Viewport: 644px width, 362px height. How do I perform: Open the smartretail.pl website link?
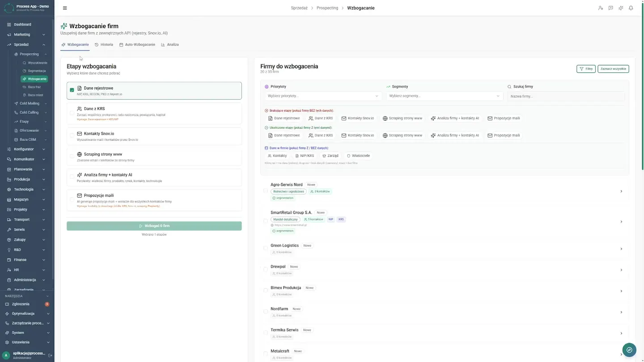coord(291,225)
